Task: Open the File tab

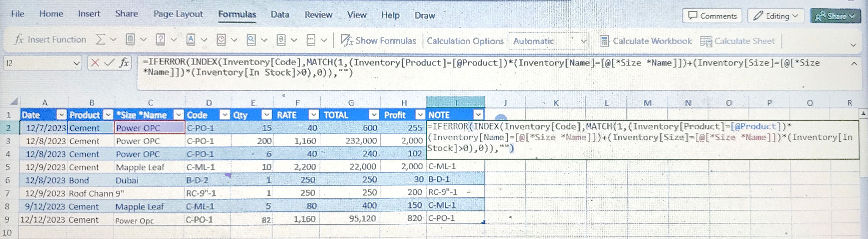Action: tap(17, 14)
